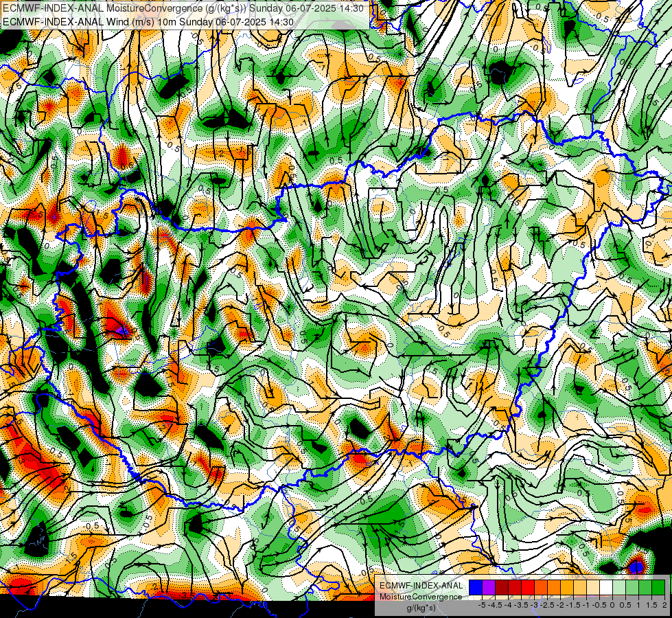Click the -5 tick label on legend

482,605
